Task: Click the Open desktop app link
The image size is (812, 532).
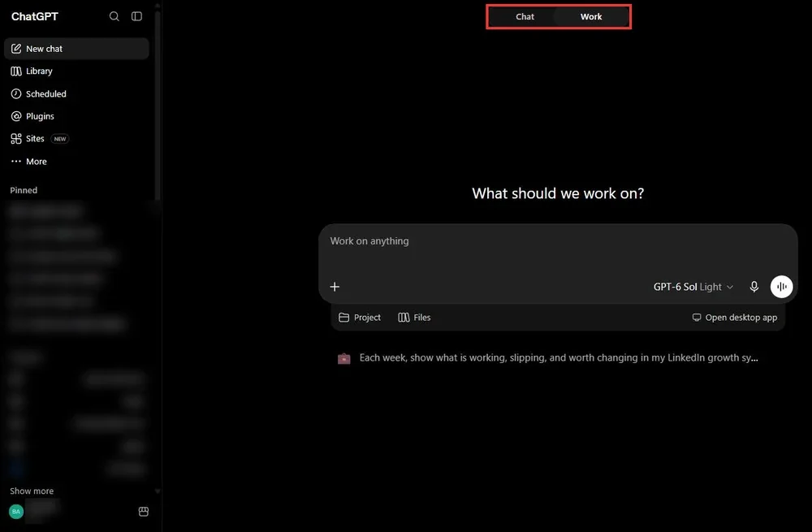Action: [735, 318]
